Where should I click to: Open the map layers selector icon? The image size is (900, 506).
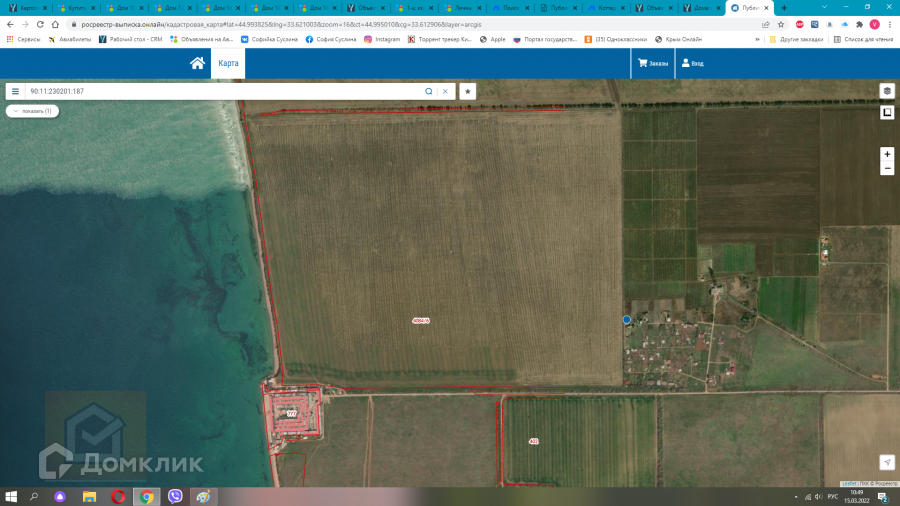(887, 91)
